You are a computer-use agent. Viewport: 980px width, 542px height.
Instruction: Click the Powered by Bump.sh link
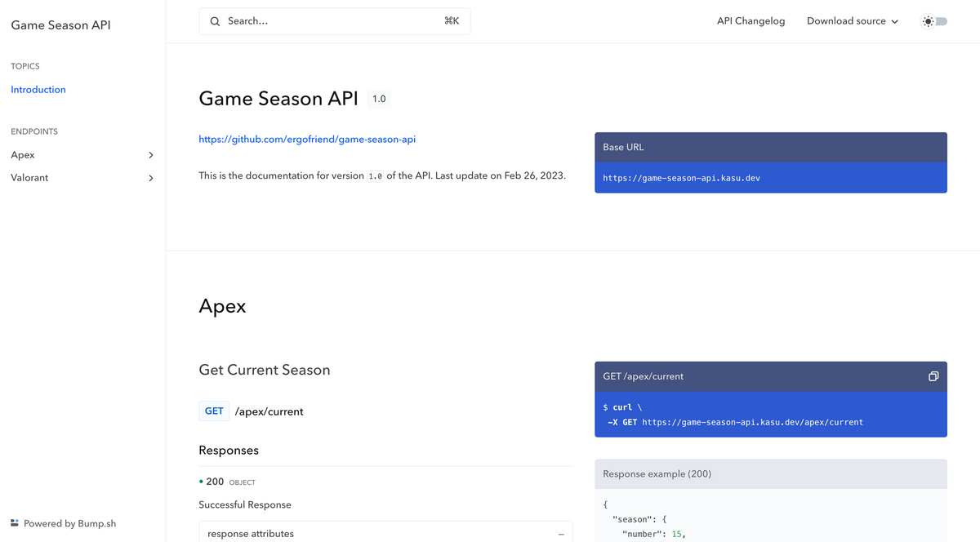(69, 522)
